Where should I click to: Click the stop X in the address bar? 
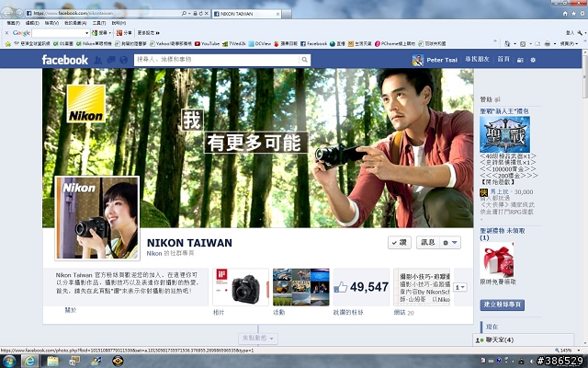207,14
